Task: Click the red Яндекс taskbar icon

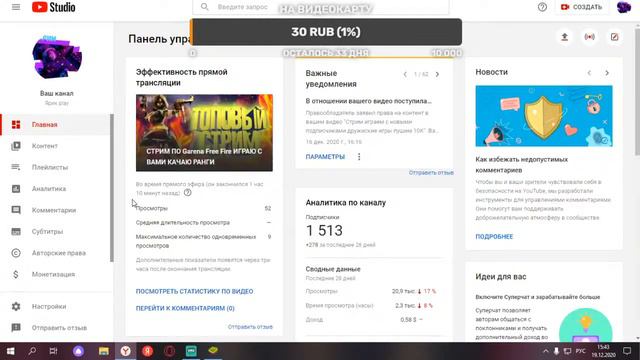Action: 147,351
